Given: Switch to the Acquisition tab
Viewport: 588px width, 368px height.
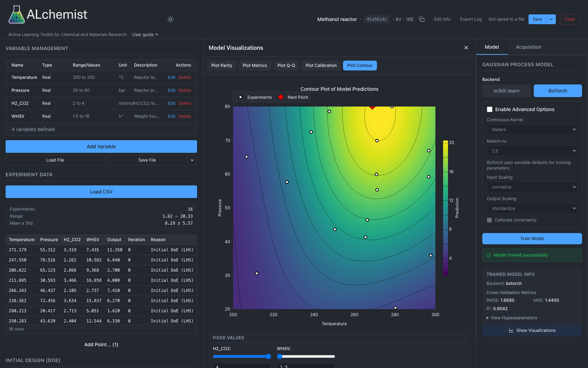Looking at the screenshot, I should 528,47.
